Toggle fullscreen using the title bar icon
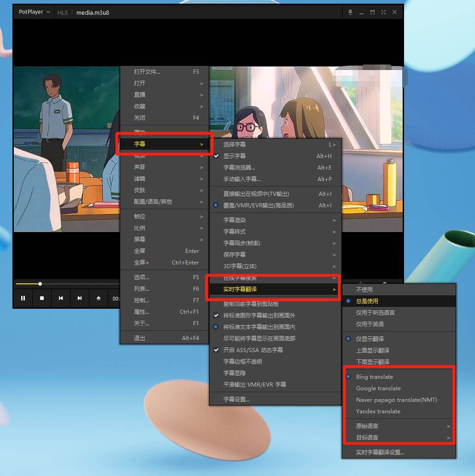The height and width of the screenshot is (476, 475). (x=384, y=12)
